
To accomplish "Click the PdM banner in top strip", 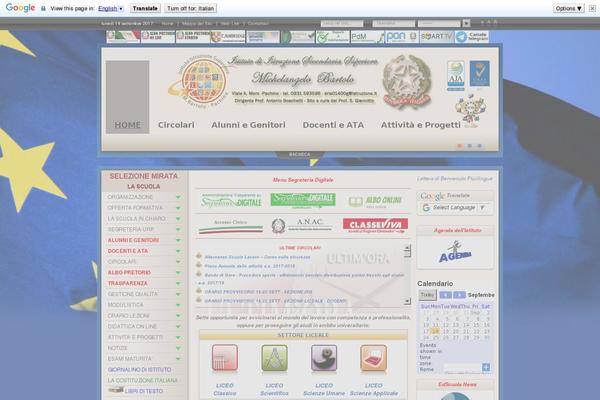I will 367,37.
